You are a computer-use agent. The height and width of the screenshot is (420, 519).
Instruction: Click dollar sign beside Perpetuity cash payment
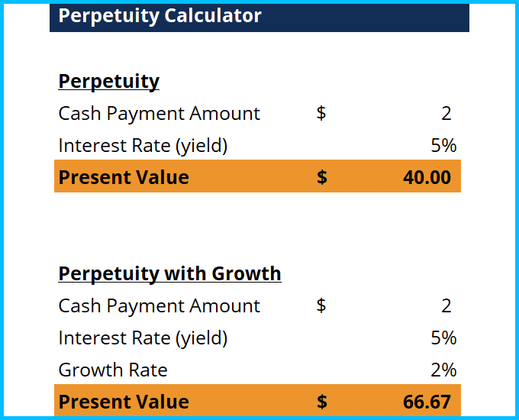[x=321, y=114]
